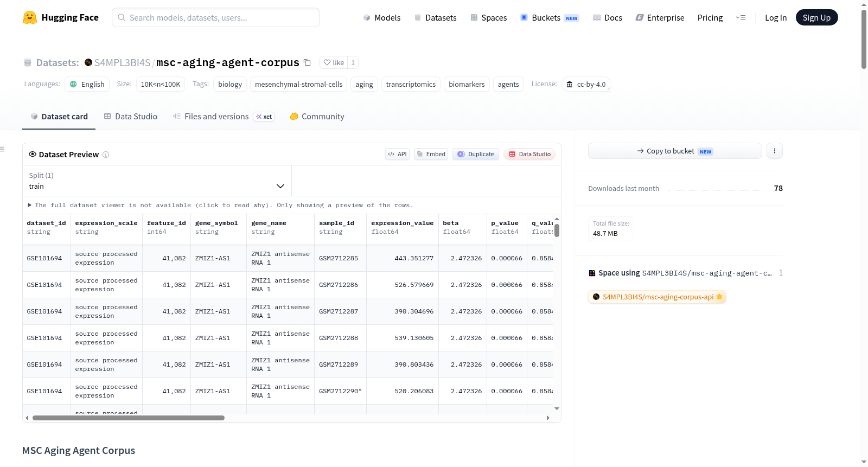Viewport: 868px width, 467px height.
Task: Click the preview table horizontal scrollbar thumb
Action: click(129, 418)
